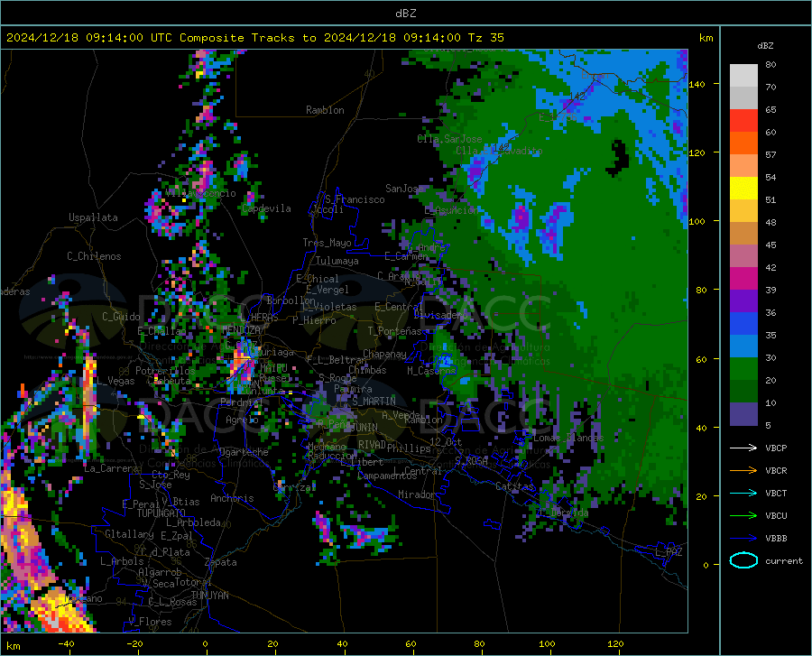Select the Catitas place label
Image resolution: width=812 pixels, height=656 pixels.
pos(515,486)
